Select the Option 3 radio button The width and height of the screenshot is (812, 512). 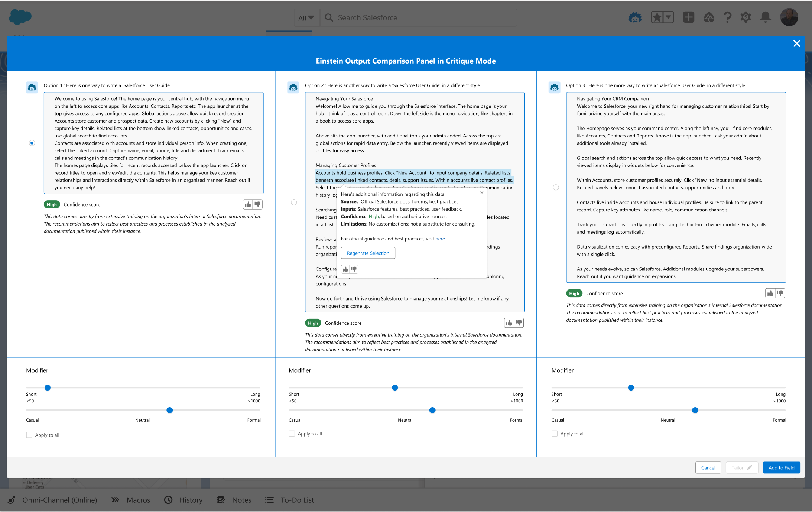point(556,187)
